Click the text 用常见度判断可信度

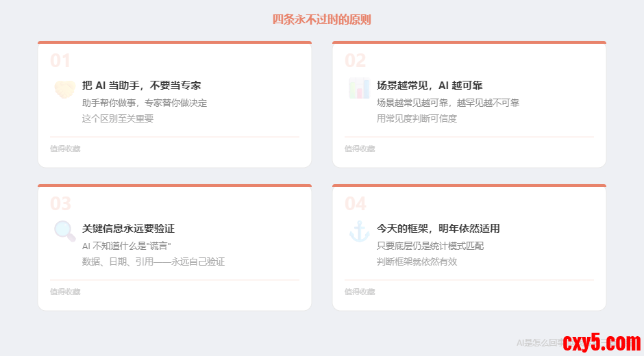[417, 118]
